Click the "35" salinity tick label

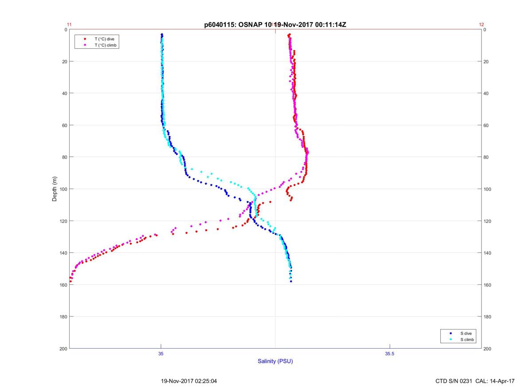(x=161, y=353)
